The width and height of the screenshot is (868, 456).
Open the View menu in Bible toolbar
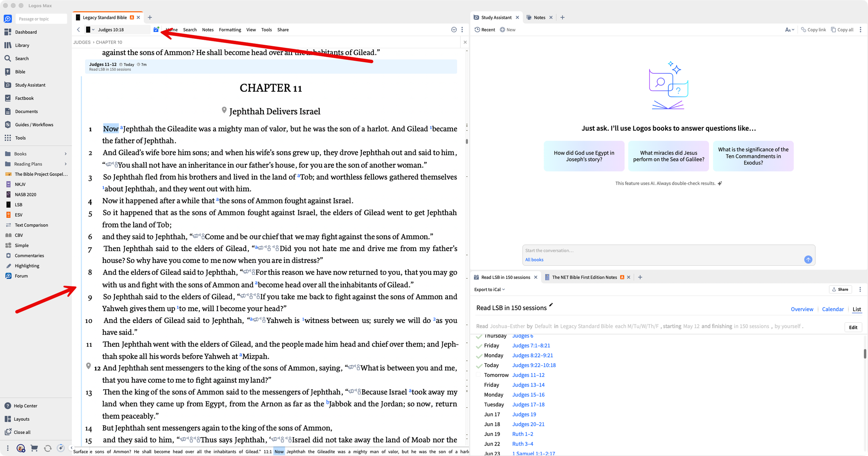tap(251, 30)
